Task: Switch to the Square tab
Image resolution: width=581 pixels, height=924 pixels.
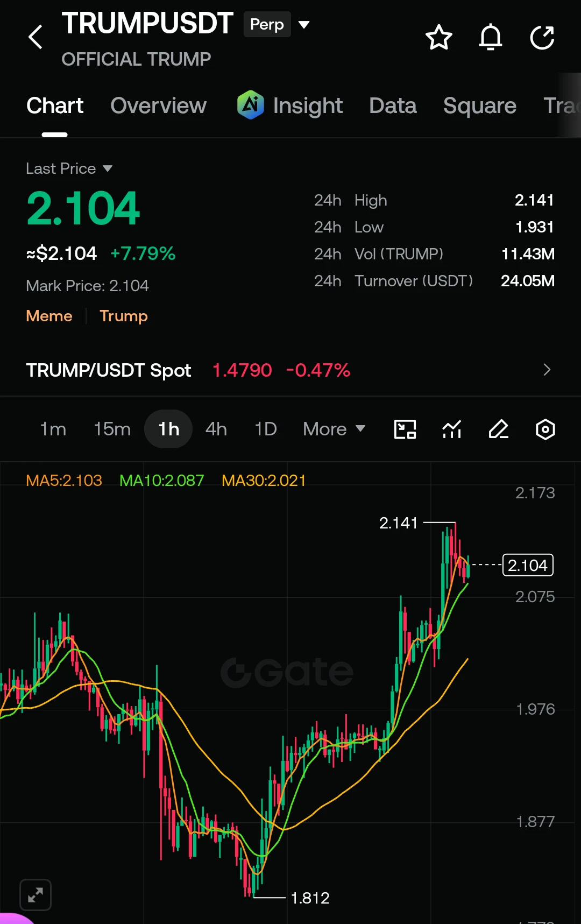Action: [480, 105]
